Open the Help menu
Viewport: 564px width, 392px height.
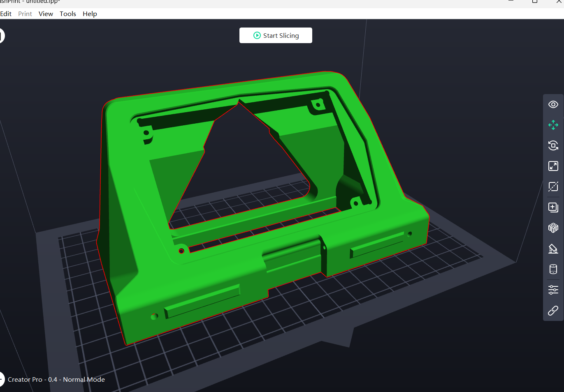90,14
